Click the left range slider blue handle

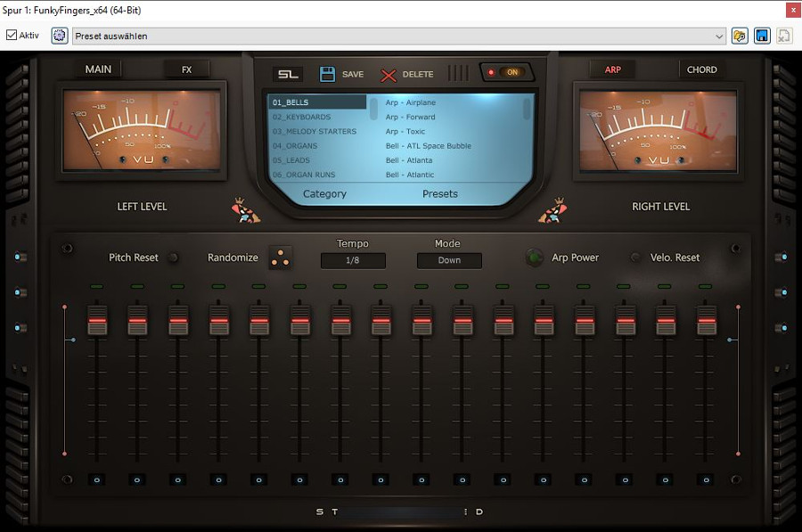pos(73,340)
